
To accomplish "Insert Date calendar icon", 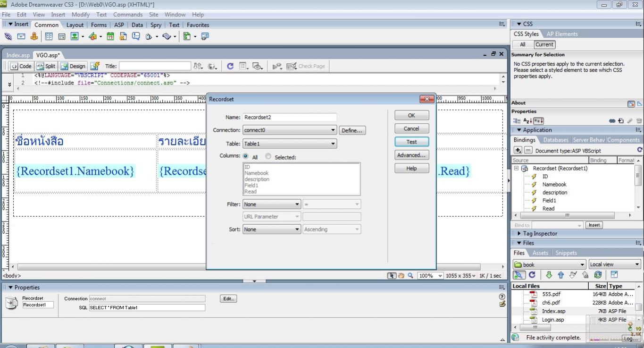I will [110, 36].
